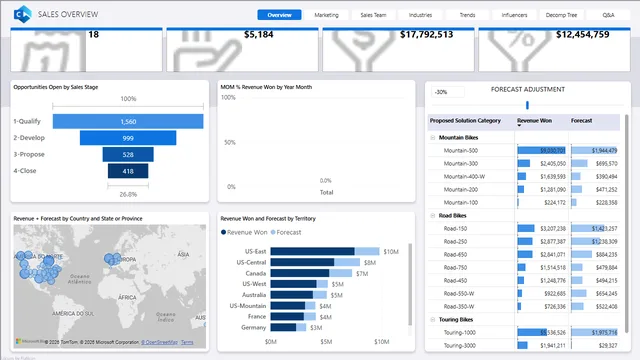Image resolution: width=640 pixels, height=360 pixels.
Task: Select the US-Central revenue bar
Action: pos(302,262)
